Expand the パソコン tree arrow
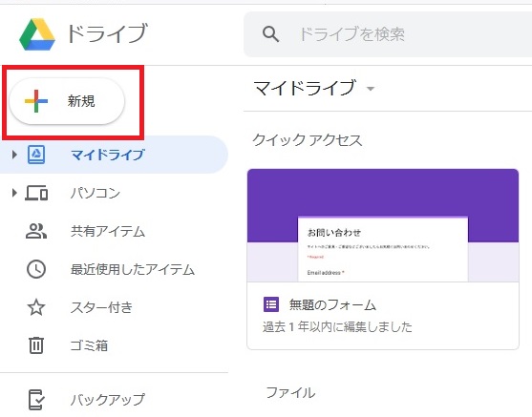 pos(14,194)
